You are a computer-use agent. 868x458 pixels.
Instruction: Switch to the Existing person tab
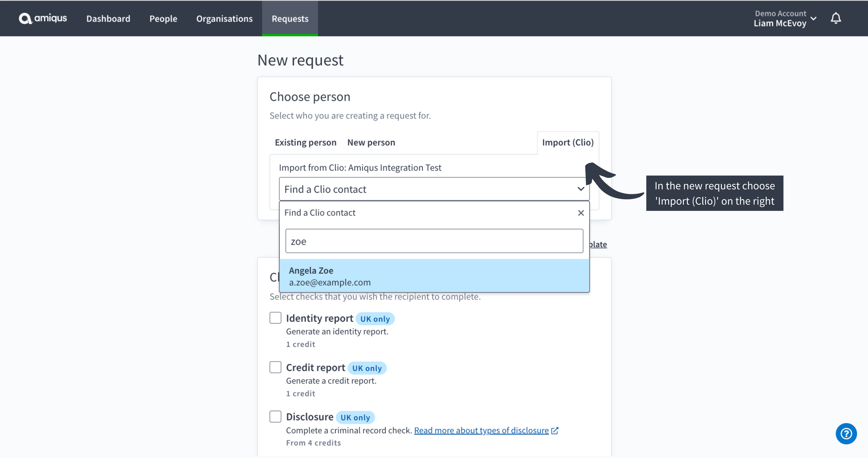pyautogui.click(x=306, y=142)
